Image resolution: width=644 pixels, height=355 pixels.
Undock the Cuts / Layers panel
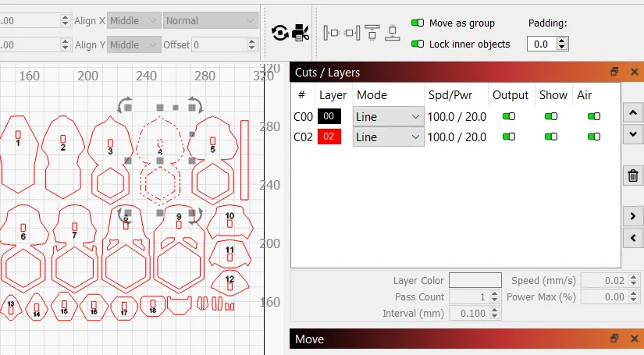tap(614, 72)
